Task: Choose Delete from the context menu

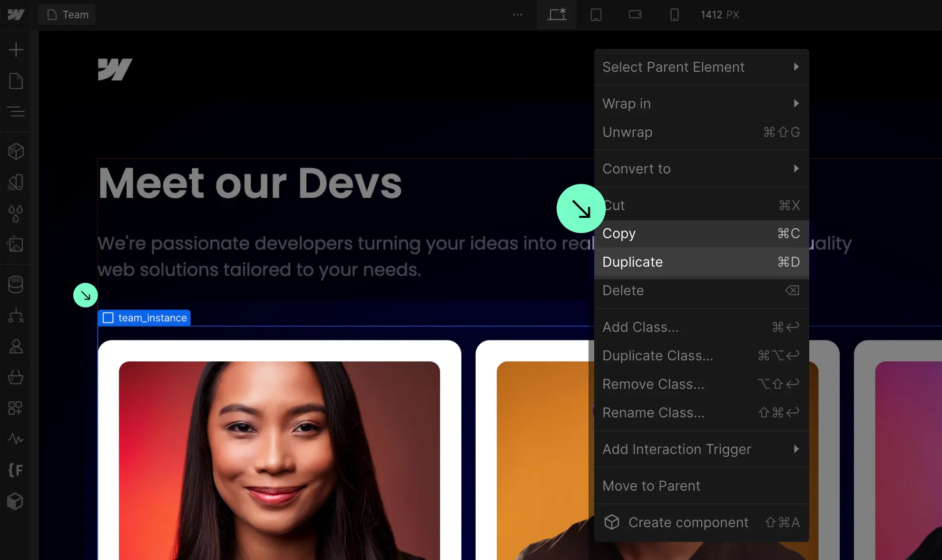Action: 701,290
